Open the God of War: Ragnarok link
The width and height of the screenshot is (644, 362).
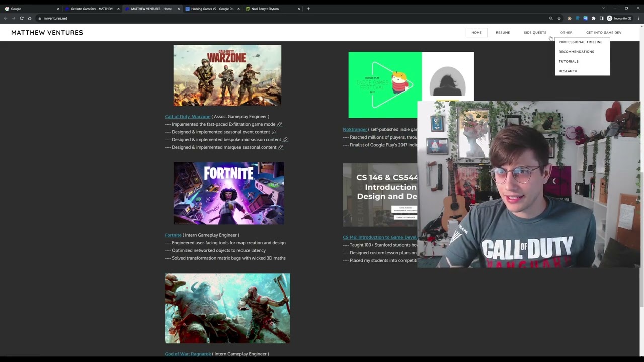coord(188,354)
